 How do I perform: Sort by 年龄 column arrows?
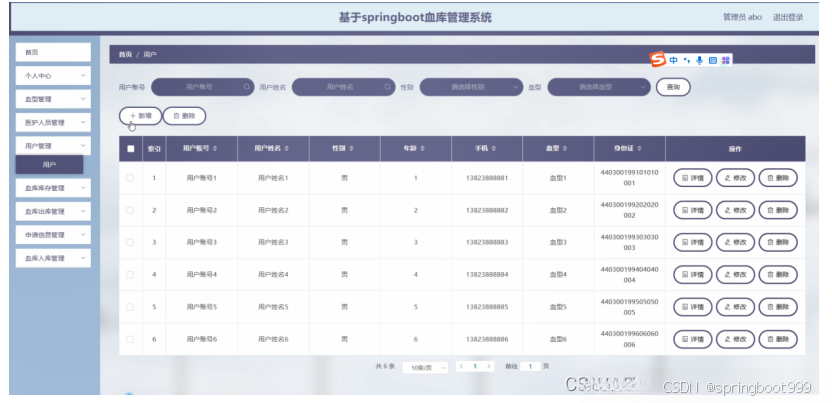(x=422, y=149)
